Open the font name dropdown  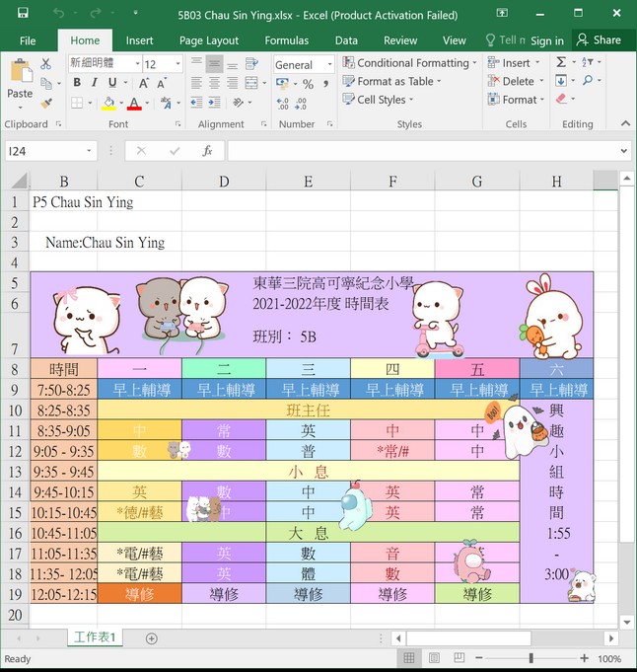point(137,64)
